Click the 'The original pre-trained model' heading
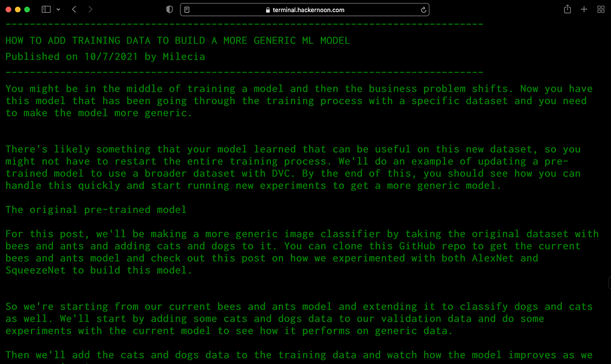 96,210
